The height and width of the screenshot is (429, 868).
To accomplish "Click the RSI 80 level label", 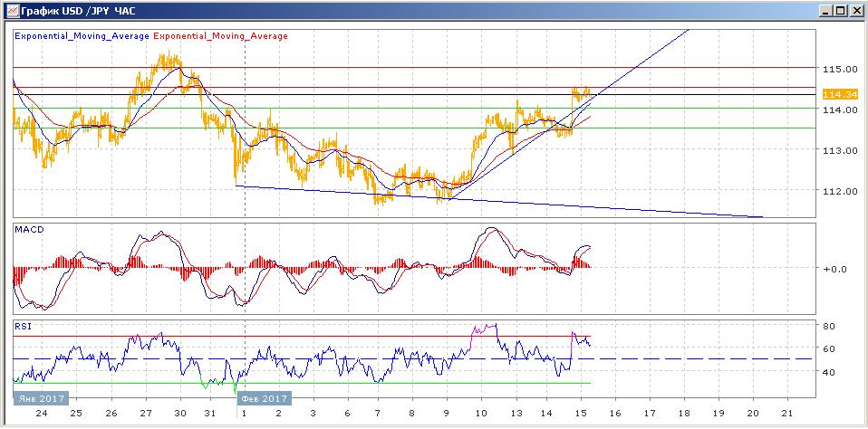I will [827, 326].
